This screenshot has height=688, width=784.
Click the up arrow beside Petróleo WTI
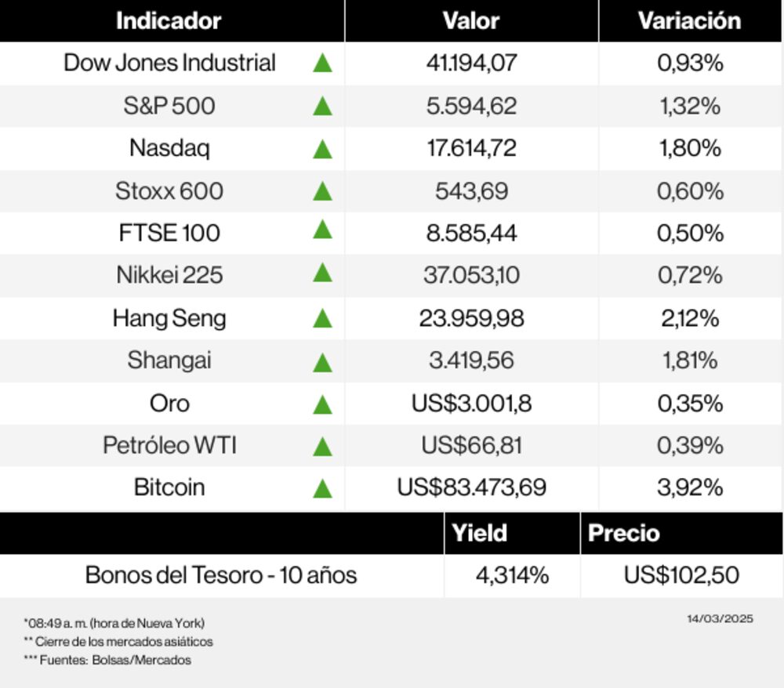pyautogui.click(x=322, y=447)
